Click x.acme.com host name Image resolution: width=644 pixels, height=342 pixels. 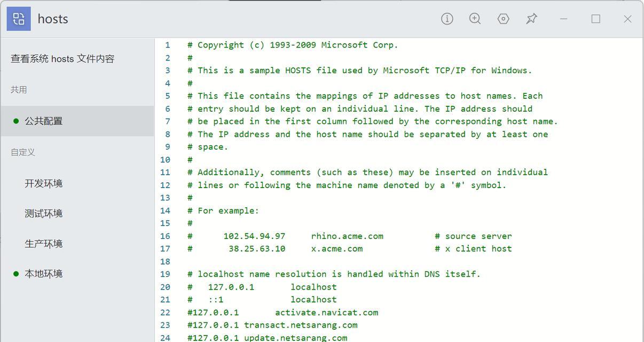pos(337,248)
